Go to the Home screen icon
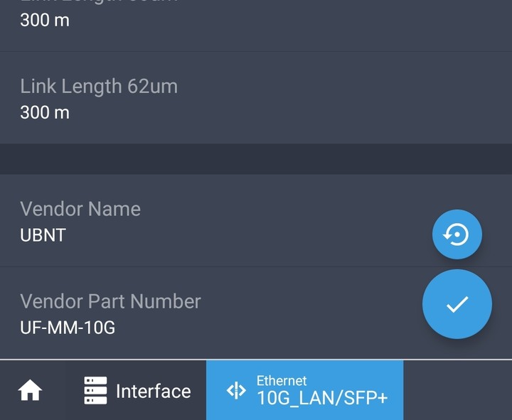512x420 pixels. [x=30, y=390]
